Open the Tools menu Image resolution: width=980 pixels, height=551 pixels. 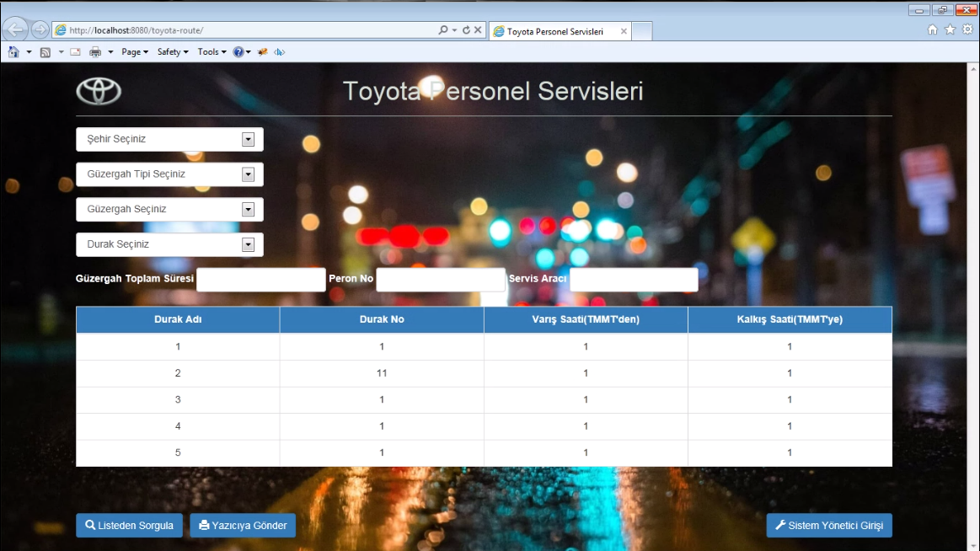coord(212,52)
